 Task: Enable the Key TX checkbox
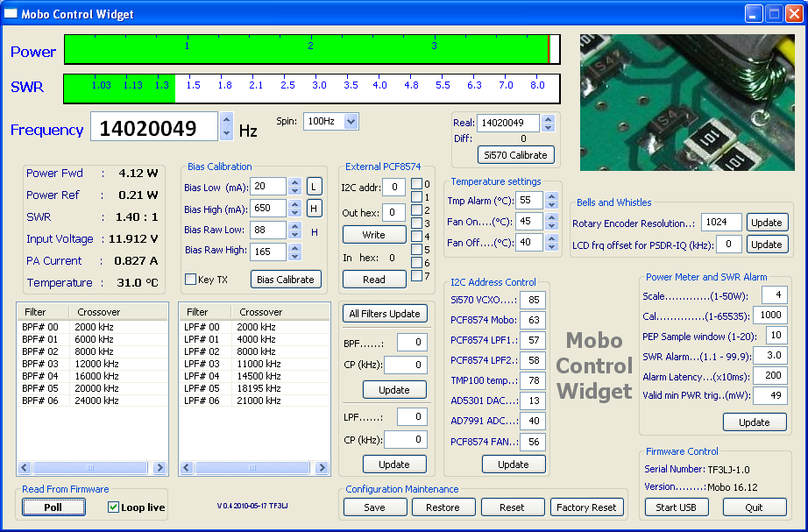coord(190,280)
